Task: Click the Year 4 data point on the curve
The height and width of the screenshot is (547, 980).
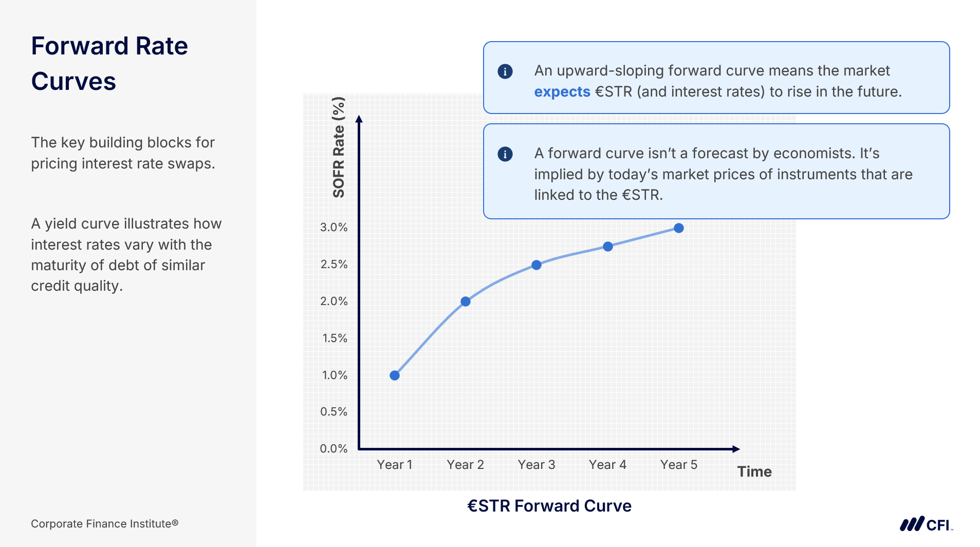Action: (608, 247)
